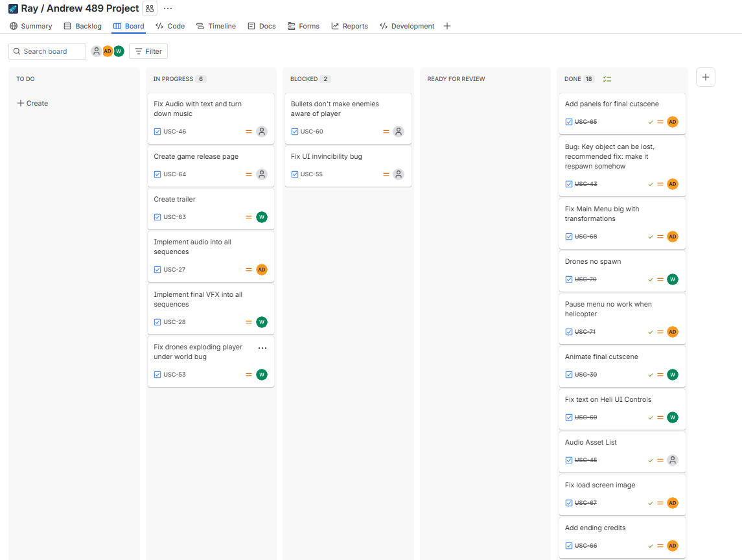
Task: Open the Fix load screen image card
Action: tap(622, 494)
